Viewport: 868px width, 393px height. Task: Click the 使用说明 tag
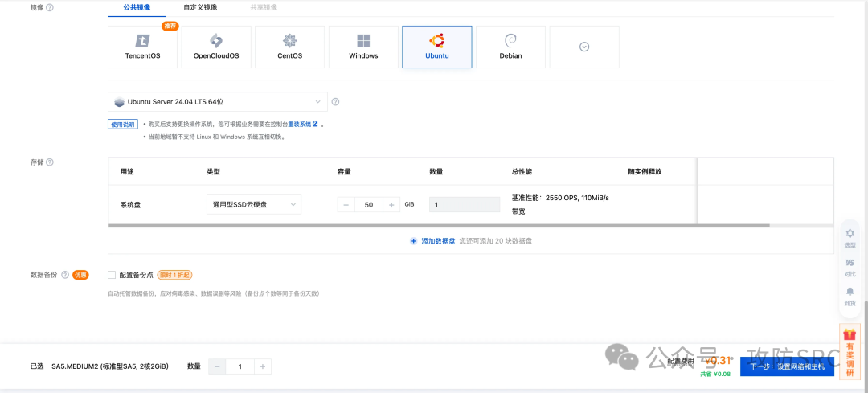pos(122,125)
